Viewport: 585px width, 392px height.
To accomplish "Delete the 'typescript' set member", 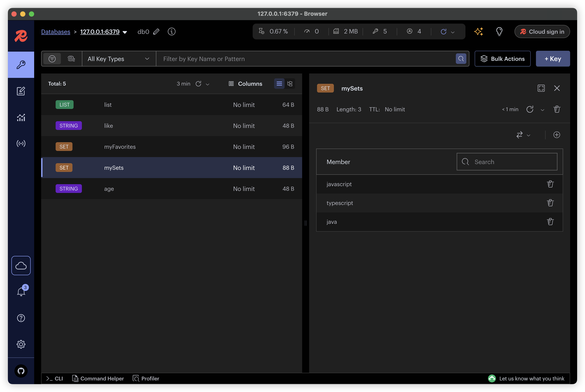I will (x=550, y=203).
